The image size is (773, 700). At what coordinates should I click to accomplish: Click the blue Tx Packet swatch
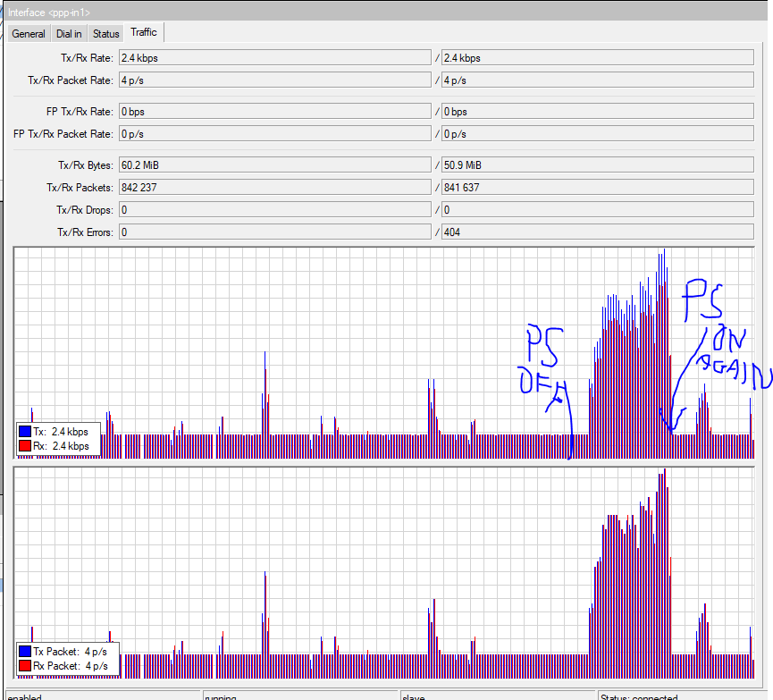point(25,651)
